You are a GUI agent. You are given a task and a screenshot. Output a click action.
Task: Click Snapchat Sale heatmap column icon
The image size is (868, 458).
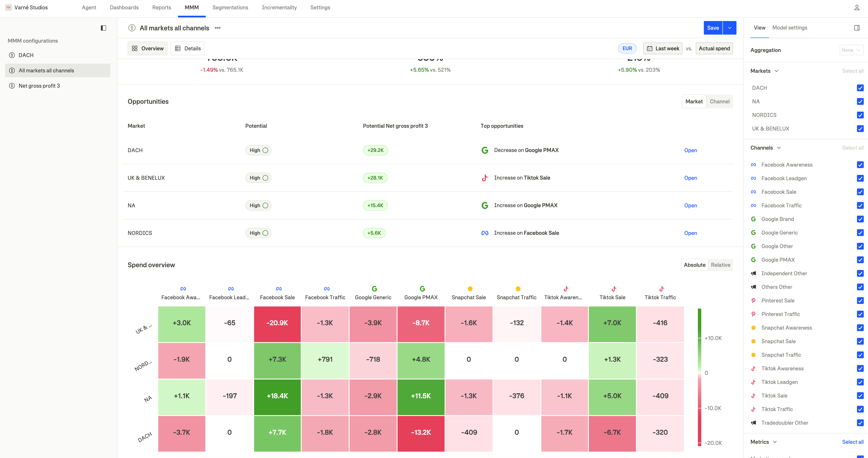click(x=470, y=289)
